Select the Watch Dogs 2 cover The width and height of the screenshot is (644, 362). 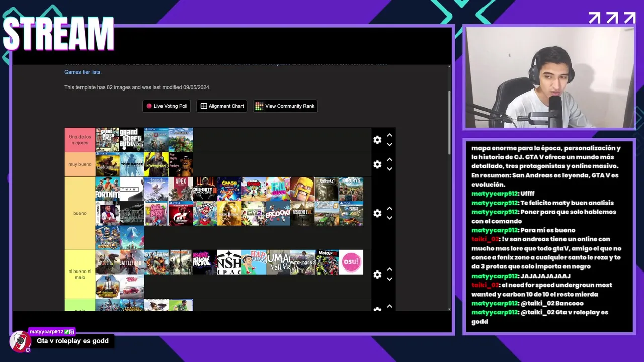302,262
